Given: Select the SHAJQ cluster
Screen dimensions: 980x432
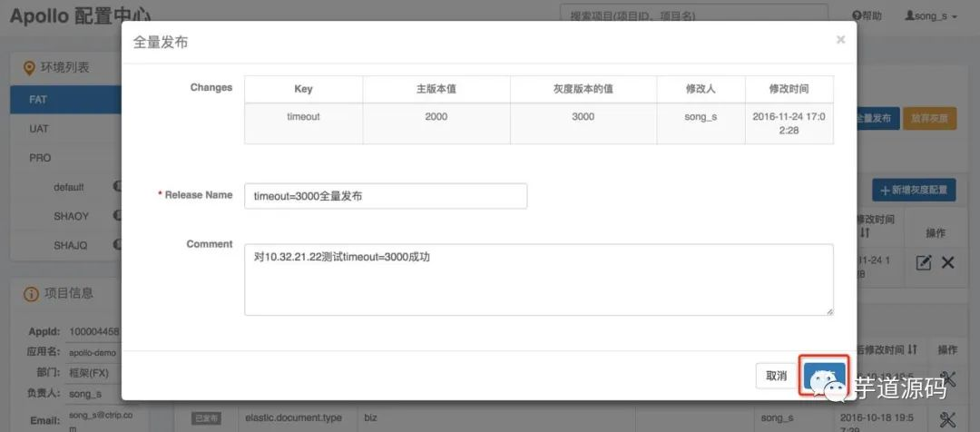Looking at the screenshot, I should coord(71,246).
